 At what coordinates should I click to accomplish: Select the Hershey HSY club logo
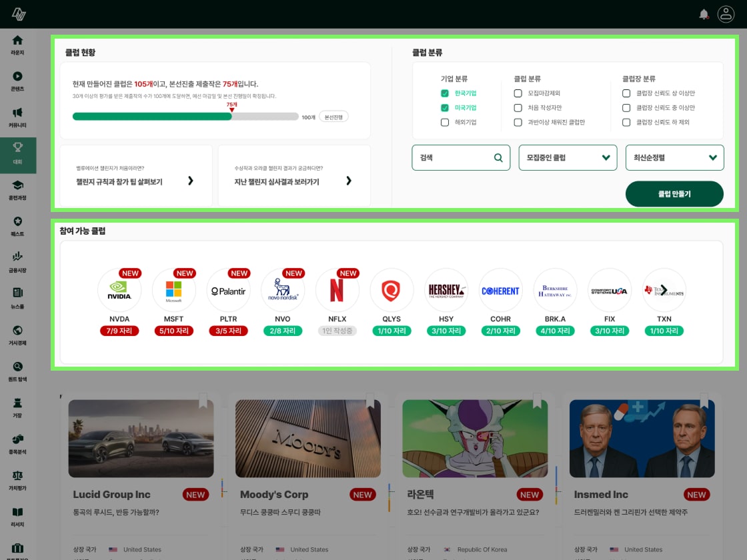(x=446, y=290)
